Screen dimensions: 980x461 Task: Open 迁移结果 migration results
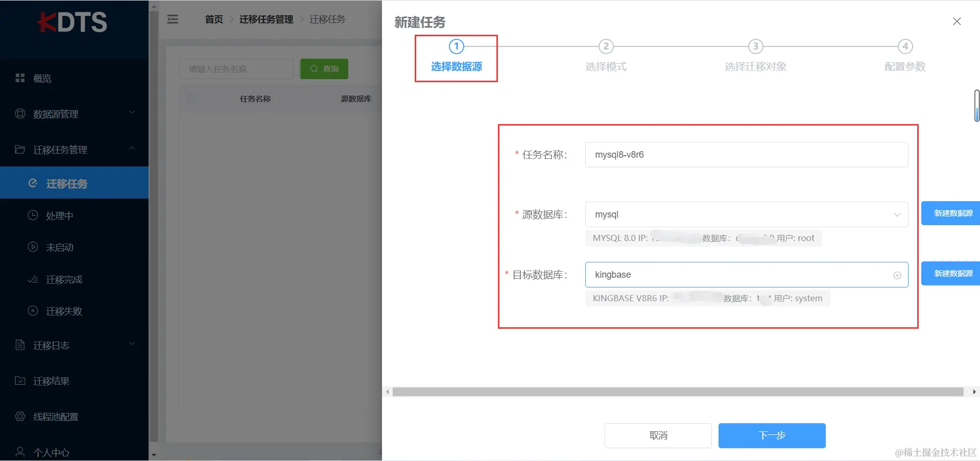(51, 380)
